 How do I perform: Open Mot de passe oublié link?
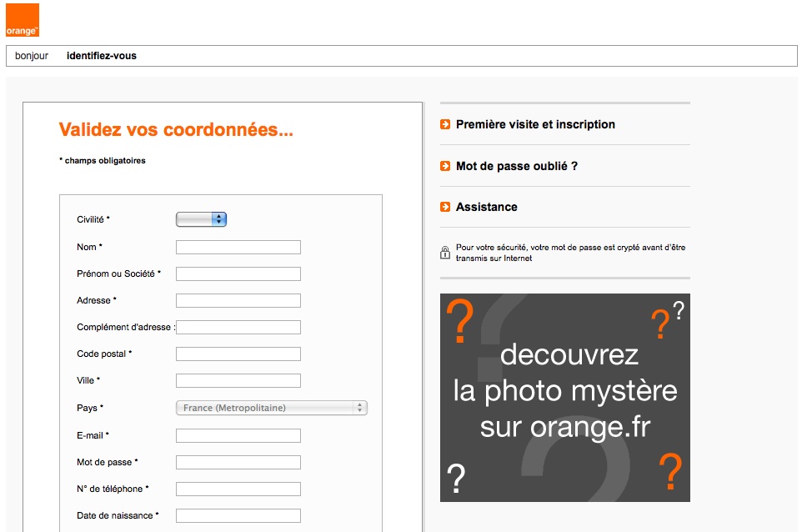pos(517,166)
